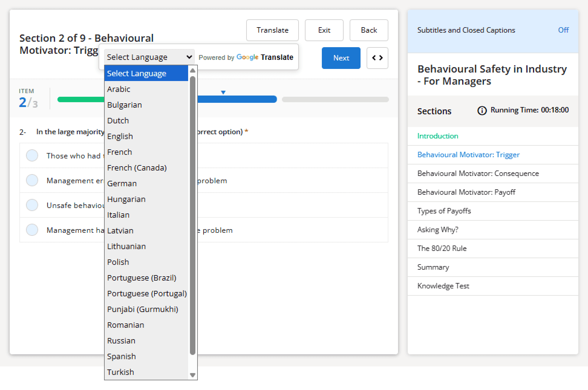Choose Dutch from the language list
This screenshot has width=588, height=390.
point(146,120)
